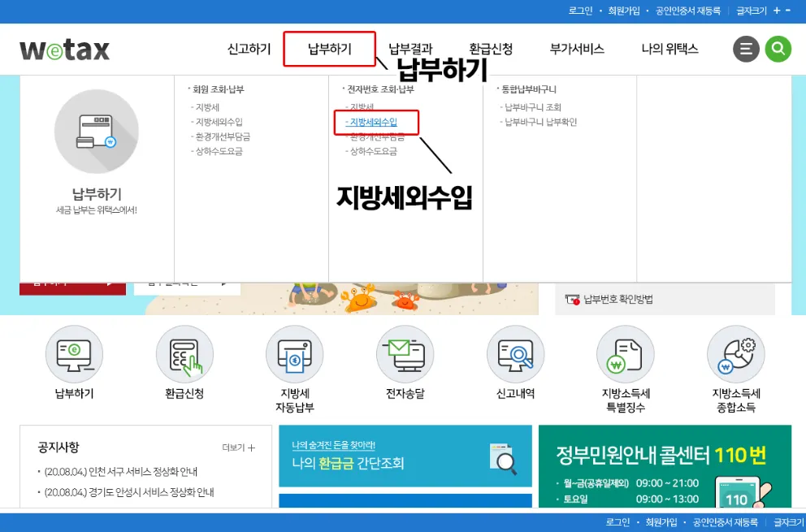Viewport: 806px width, 532px height.
Task: Click the 지방세 자동납부 auto-payment icon
Action: point(294,354)
